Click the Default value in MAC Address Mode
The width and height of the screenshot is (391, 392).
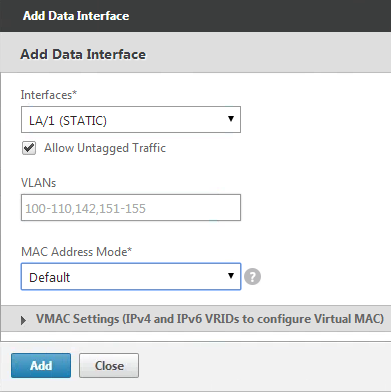point(50,277)
